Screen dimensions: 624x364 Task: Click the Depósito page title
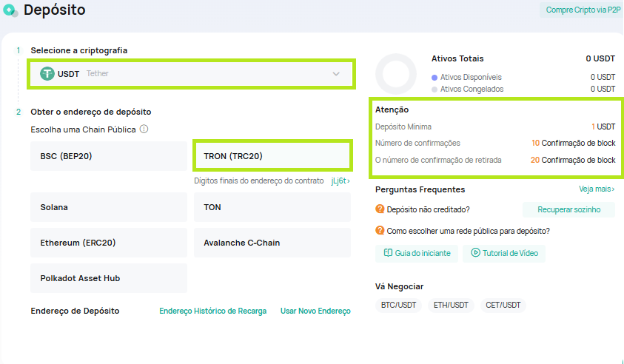click(x=55, y=10)
